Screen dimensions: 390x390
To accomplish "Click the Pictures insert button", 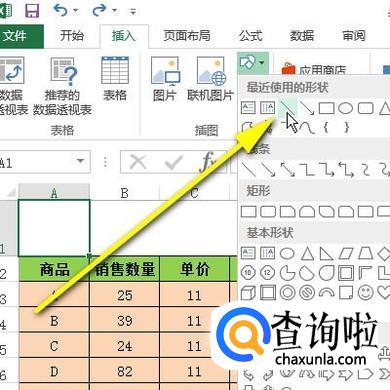I will 165,79.
